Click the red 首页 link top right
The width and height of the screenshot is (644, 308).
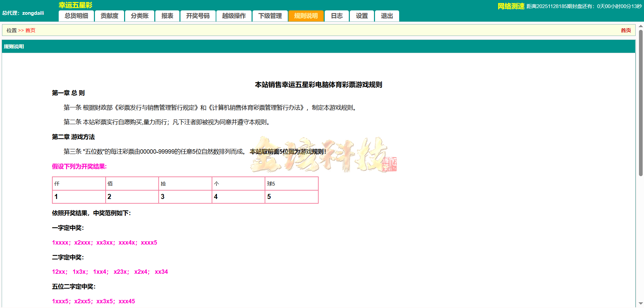coord(626,30)
